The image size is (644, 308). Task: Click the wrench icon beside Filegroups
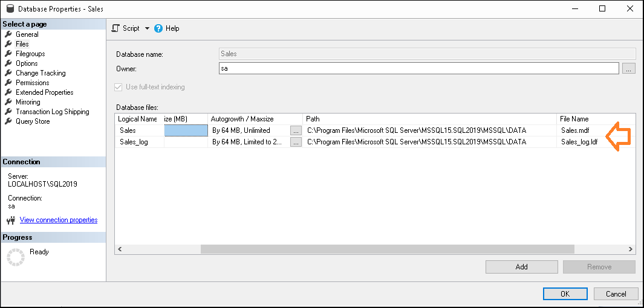8,53
